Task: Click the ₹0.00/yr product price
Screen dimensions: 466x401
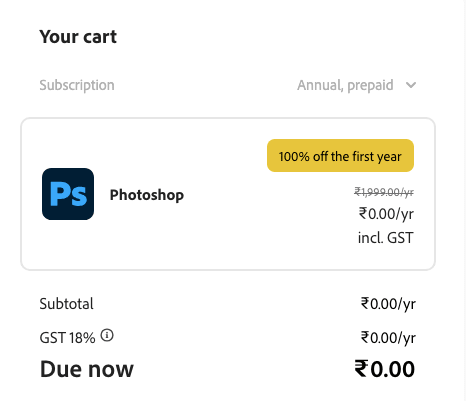Action: [386, 214]
